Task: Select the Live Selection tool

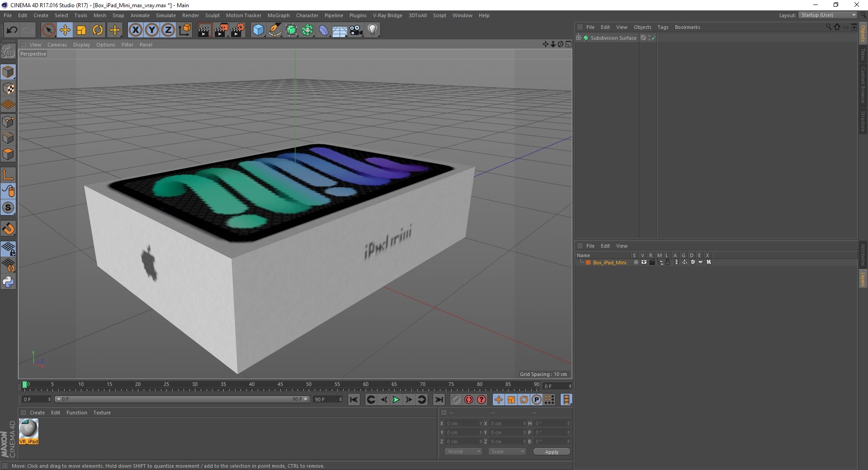Action: [48, 30]
